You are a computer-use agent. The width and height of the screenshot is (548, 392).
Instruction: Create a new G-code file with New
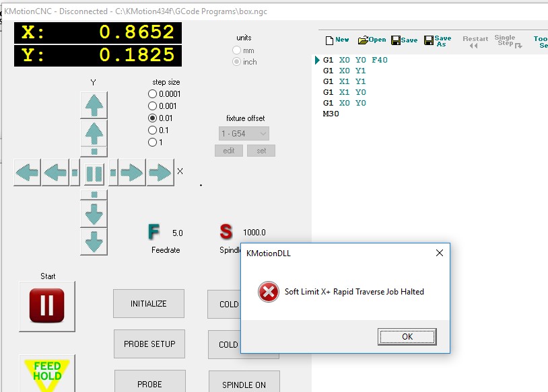(x=337, y=40)
